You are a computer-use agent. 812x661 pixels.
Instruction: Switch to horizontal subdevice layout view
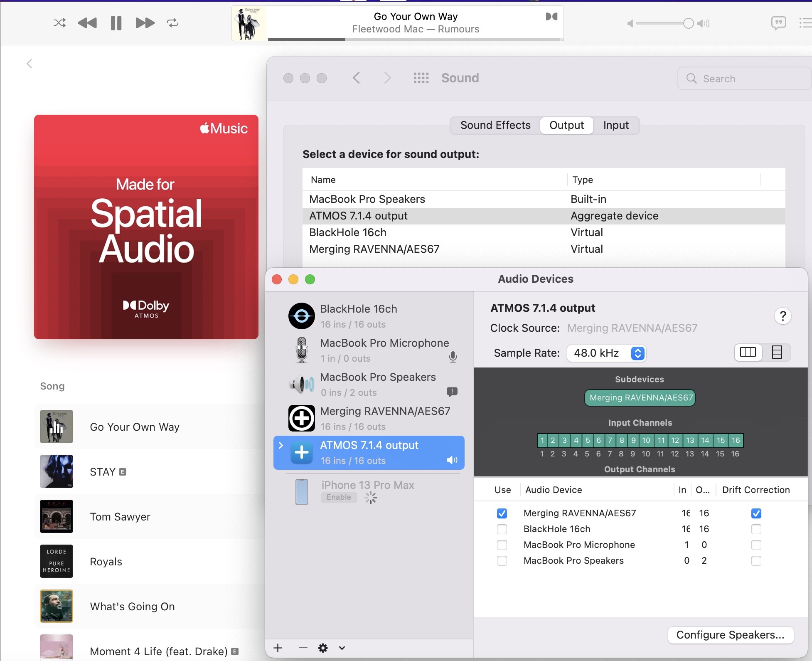pos(748,353)
